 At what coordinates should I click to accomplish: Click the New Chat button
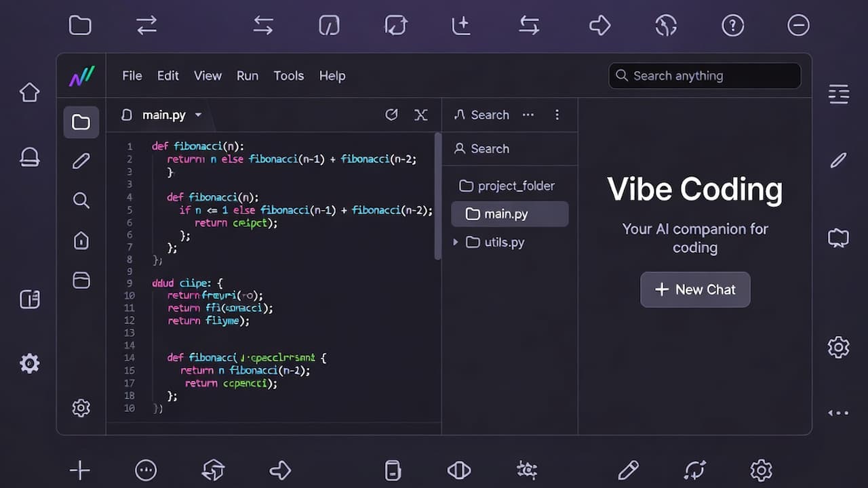pos(695,289)
